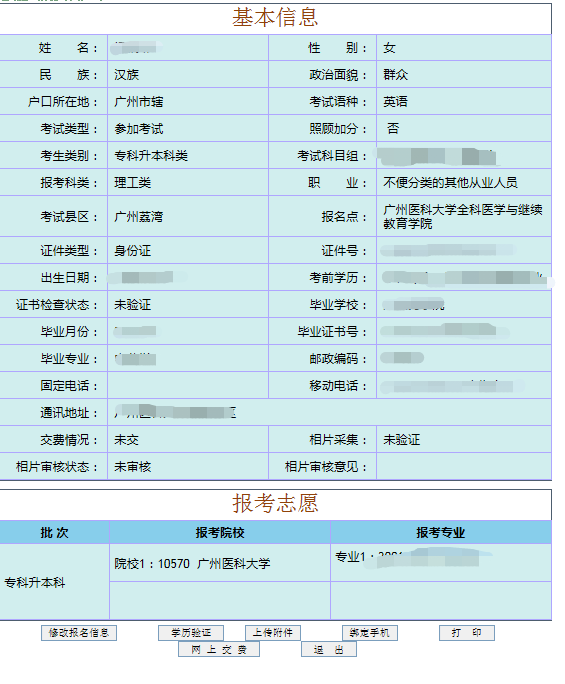Click the 报考院校 column header

coord(220,533)
